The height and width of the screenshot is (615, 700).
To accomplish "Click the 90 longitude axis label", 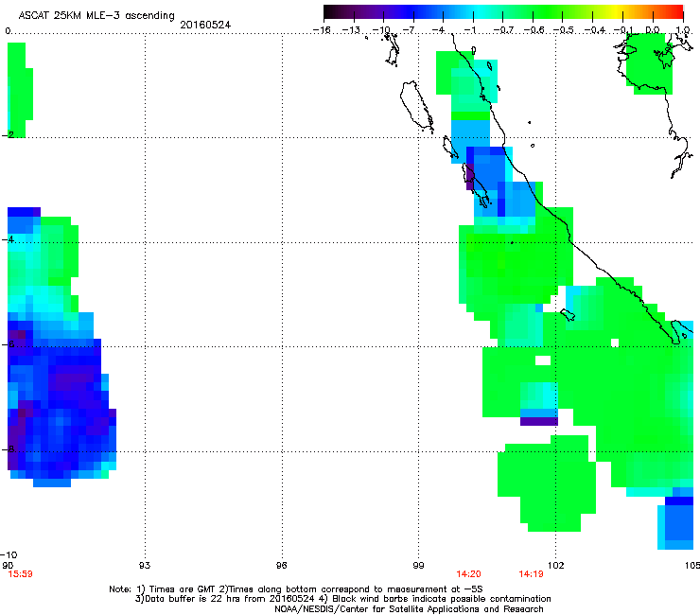I will (x=8, y=565).
